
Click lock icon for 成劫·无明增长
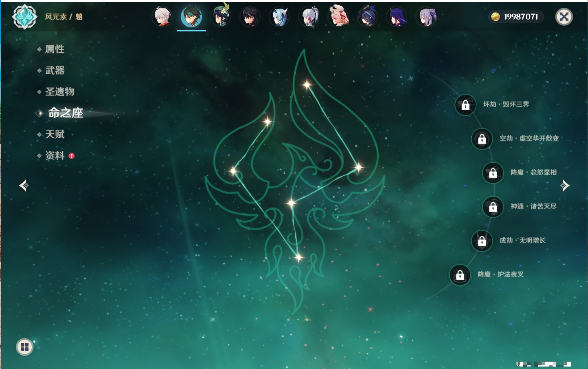pyautogui.click(x=482, y=241)
